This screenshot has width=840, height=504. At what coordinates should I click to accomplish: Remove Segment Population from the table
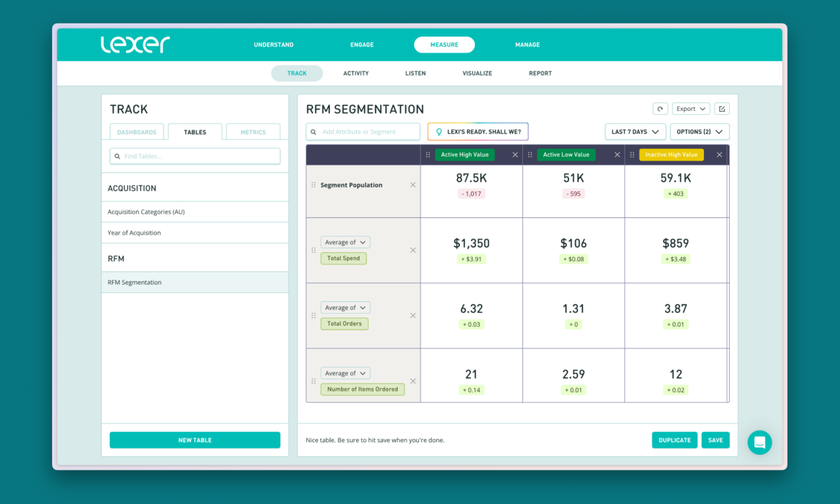(x=413, y=185)
